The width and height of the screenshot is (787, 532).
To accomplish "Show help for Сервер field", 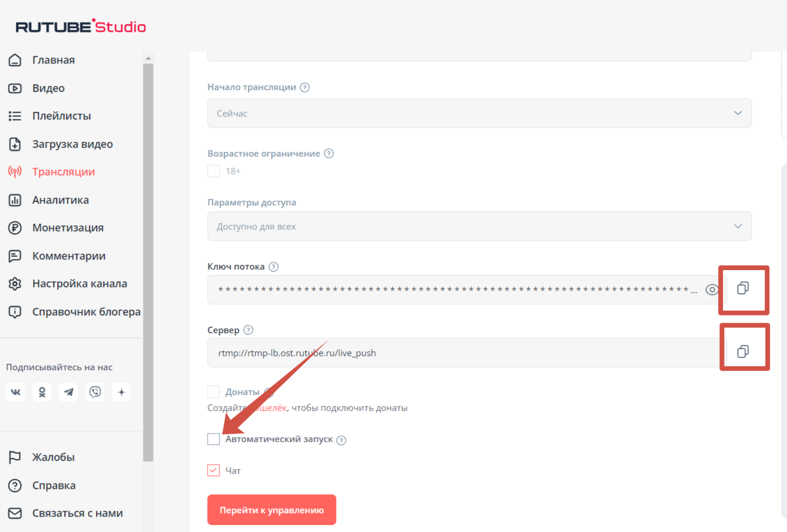I will click(x=248, y=330).
